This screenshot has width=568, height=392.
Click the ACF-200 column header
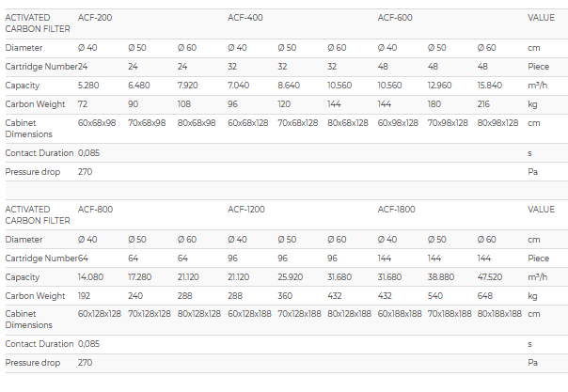click(95, 17)
